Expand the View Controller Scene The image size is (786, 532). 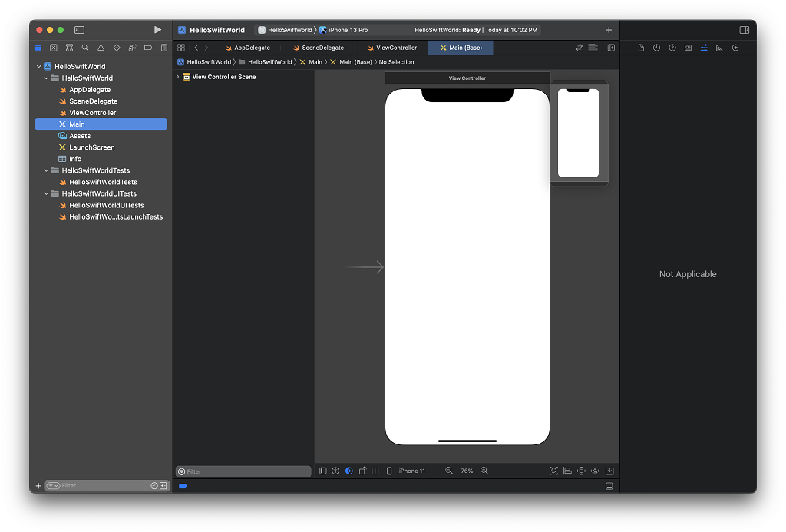(x=178, y=77)
